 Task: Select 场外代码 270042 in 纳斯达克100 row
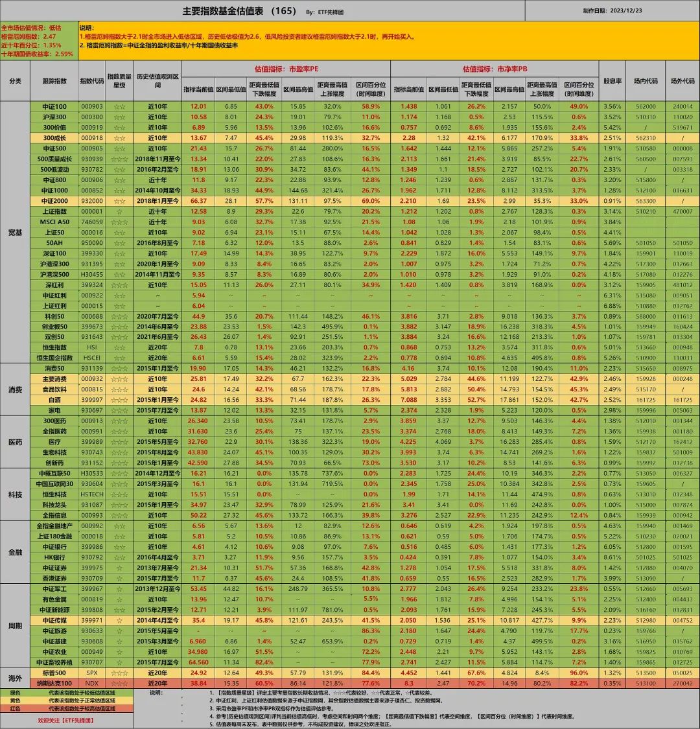click(682, 684)
